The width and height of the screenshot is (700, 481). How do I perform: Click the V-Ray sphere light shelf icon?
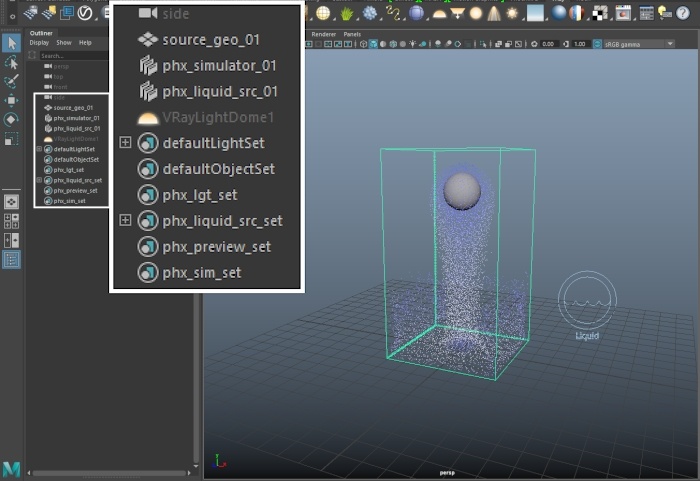(323, 13)
